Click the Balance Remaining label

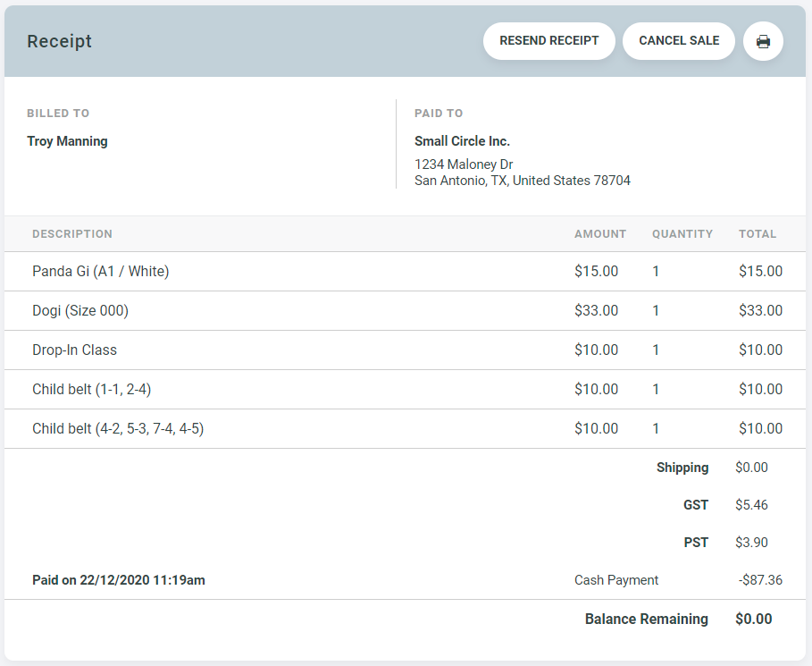[646, 619]
